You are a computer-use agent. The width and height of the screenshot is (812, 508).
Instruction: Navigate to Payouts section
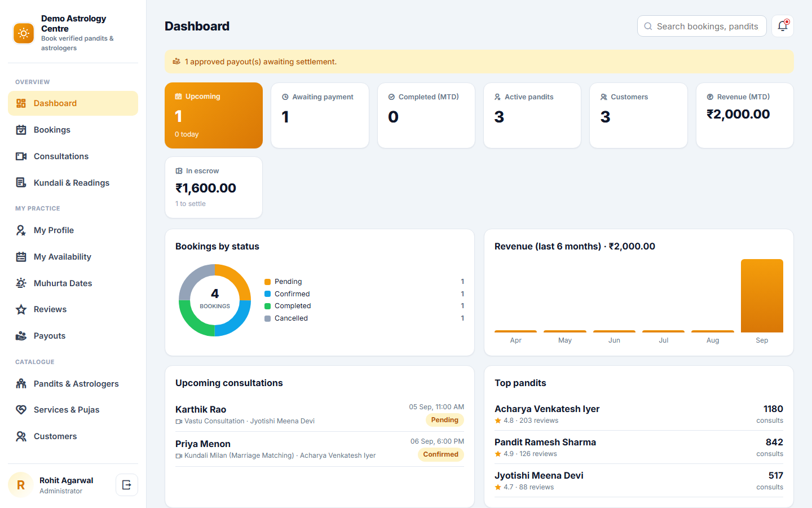point(73,336)
